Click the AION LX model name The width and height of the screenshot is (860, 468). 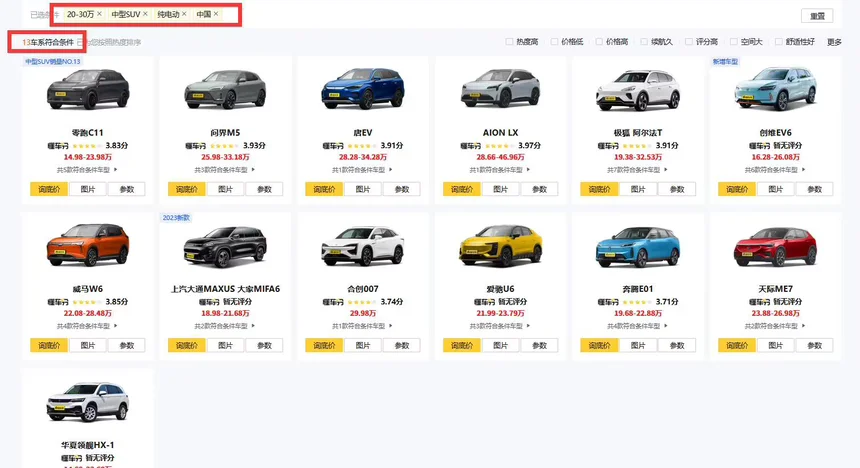500,133
